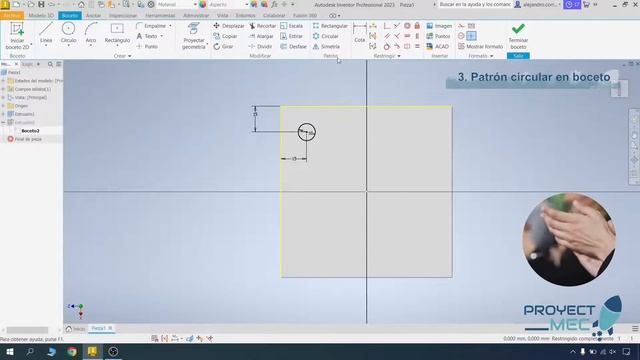Search the model browser with magnifier icon
This screenshot has width=640, height=360.
click(x=50, y=64)
